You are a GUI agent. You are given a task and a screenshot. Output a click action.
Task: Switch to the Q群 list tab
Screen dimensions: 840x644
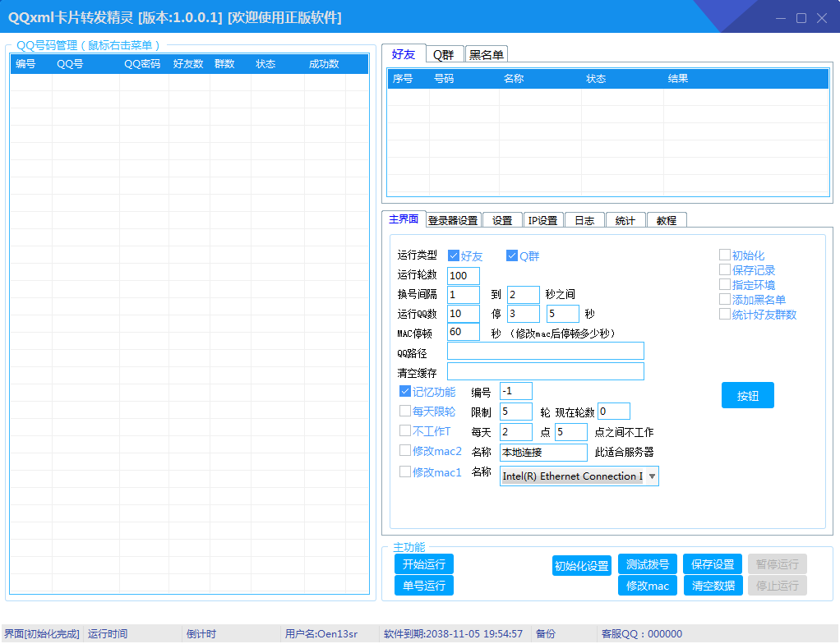pos(444,54)
